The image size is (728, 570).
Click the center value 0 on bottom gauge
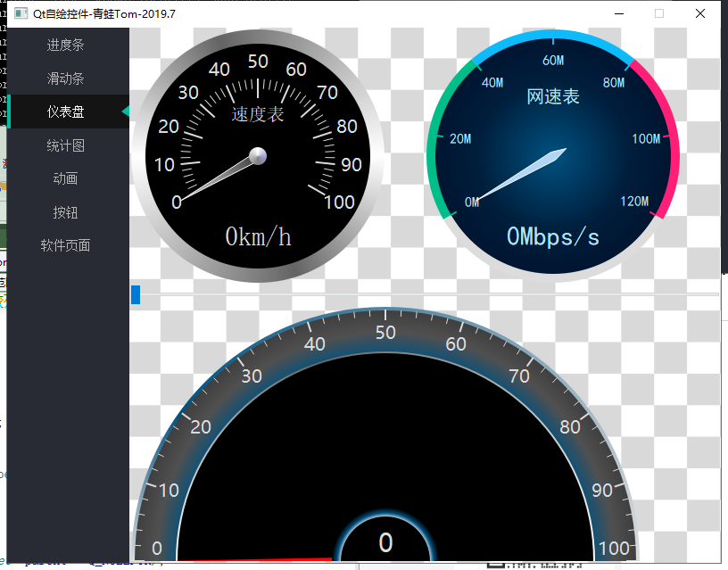click(385, 542)
